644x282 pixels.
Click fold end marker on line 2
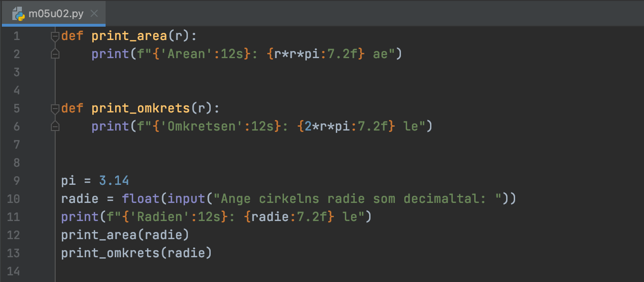(x=55, y=54)
